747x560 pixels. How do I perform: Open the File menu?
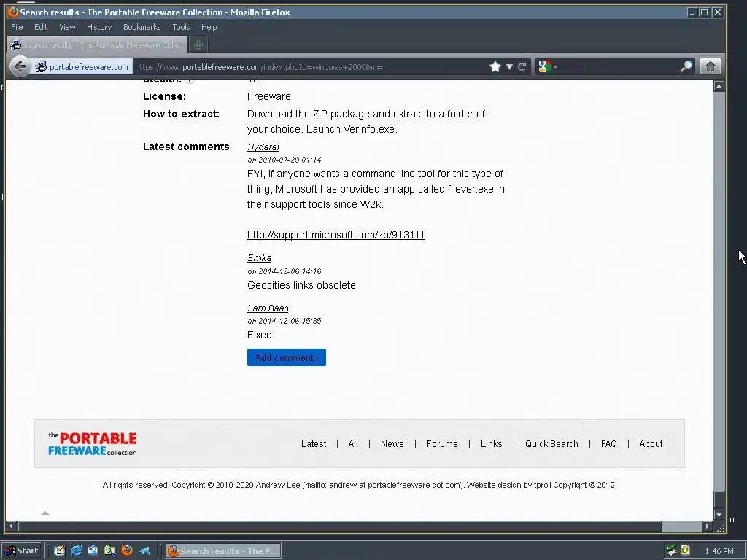coord(17,27)
